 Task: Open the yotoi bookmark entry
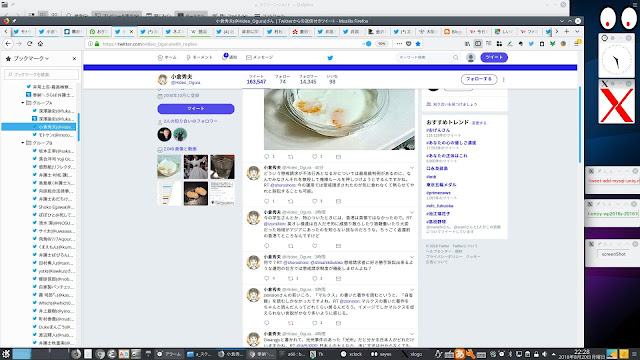pos(53,271)
